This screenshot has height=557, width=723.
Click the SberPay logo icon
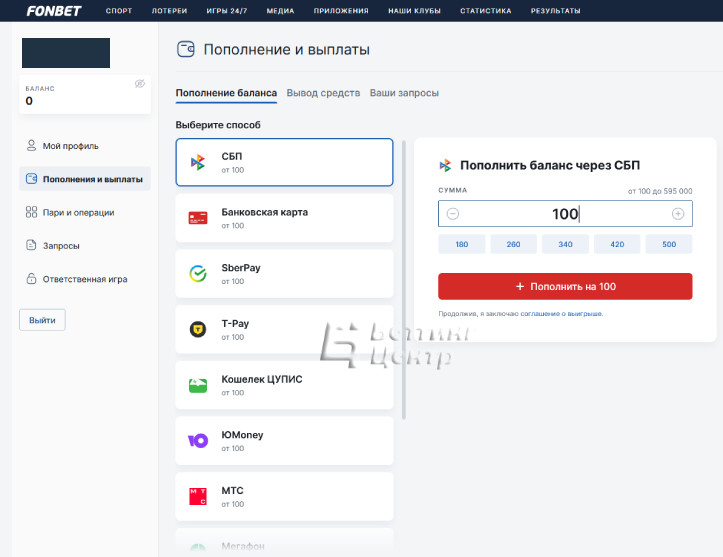[198, 274]
